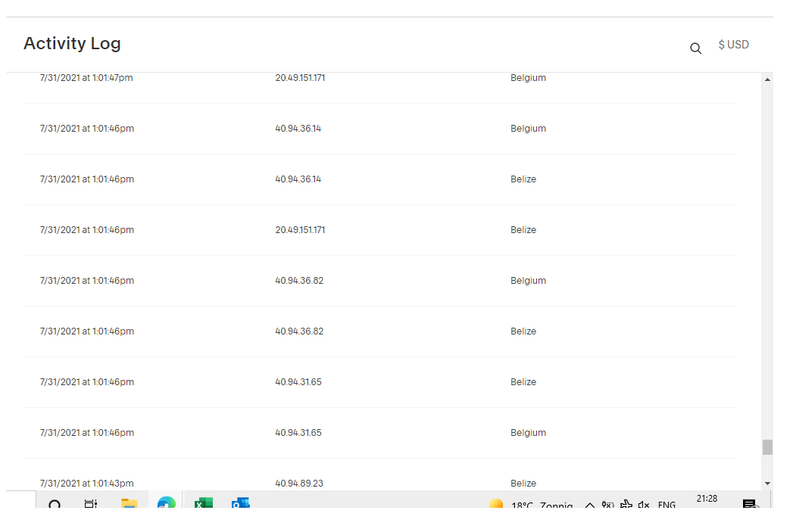Click the network icon in the system tray
The image size is (796, 532).
coord(626,504)
